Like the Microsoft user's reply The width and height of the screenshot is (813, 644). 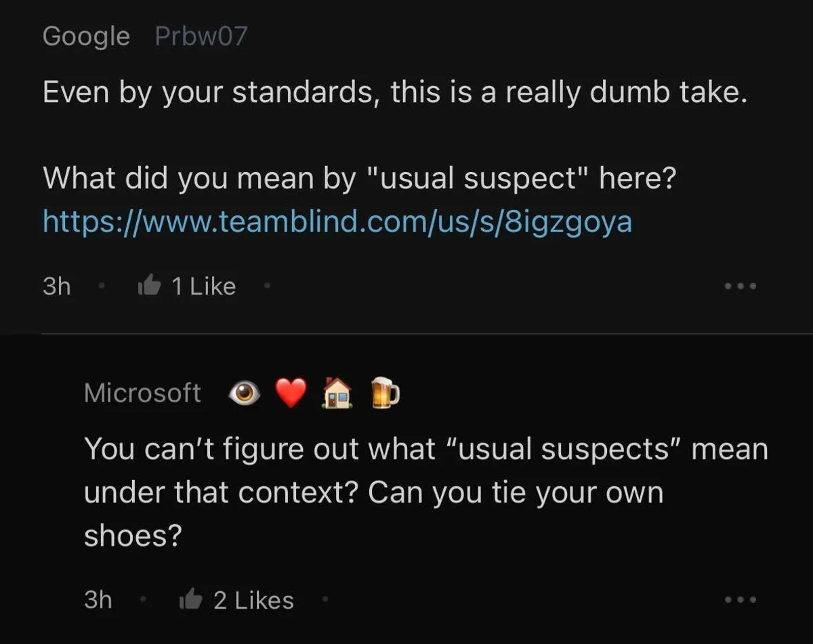point(190,600)
